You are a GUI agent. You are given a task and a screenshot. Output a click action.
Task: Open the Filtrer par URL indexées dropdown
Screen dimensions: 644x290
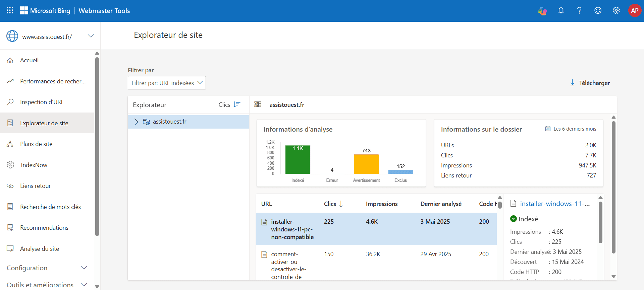coord(167,83)
